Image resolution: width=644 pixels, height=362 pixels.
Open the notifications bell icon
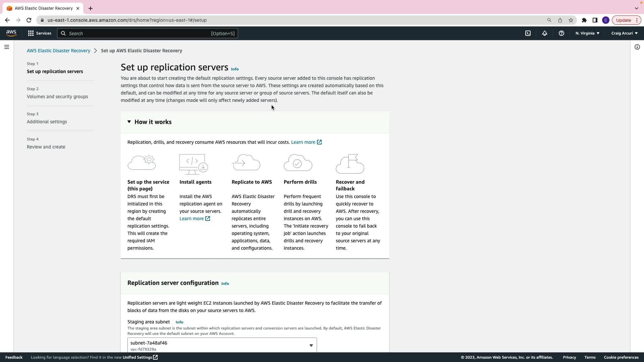pyautogui.click(x=545, y=33)
